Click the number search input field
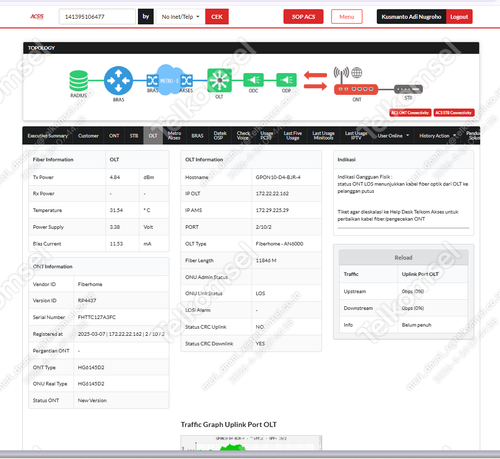This screenshot has width=500, height=459. pos(97,17)
